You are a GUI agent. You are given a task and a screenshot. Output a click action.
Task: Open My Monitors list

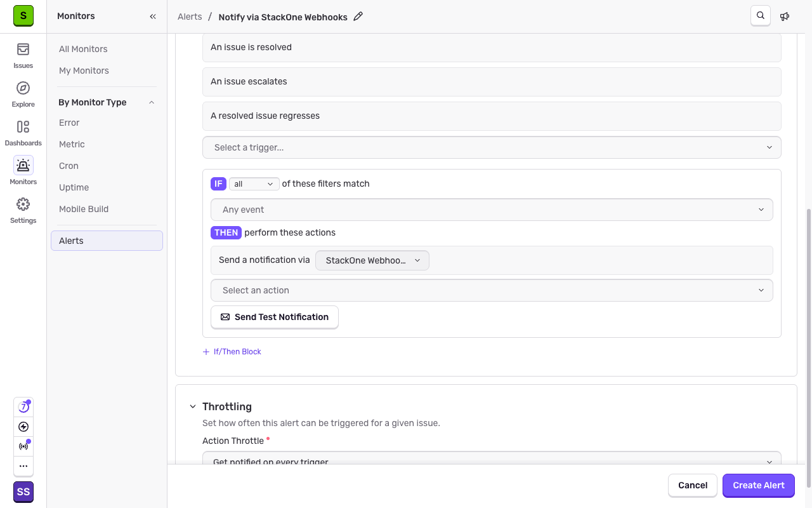pyautogui.click(x=84, y=70)
